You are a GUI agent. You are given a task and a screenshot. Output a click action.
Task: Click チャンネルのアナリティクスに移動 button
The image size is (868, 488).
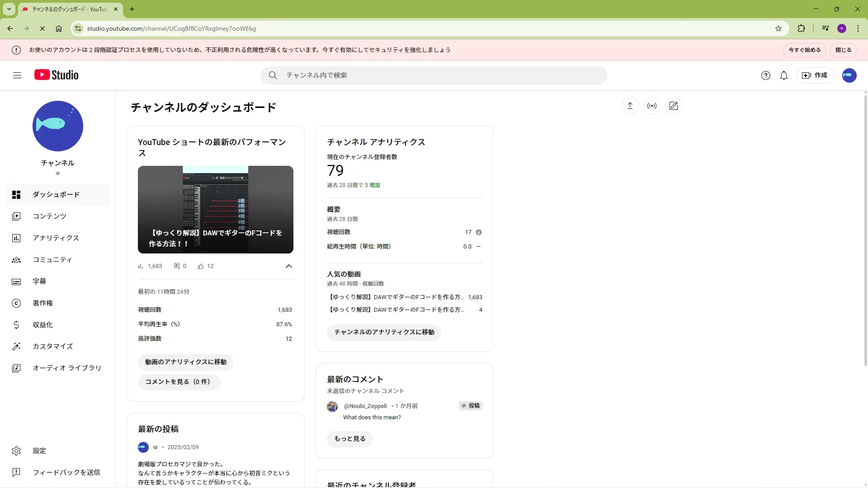click(x=384, y=332)
